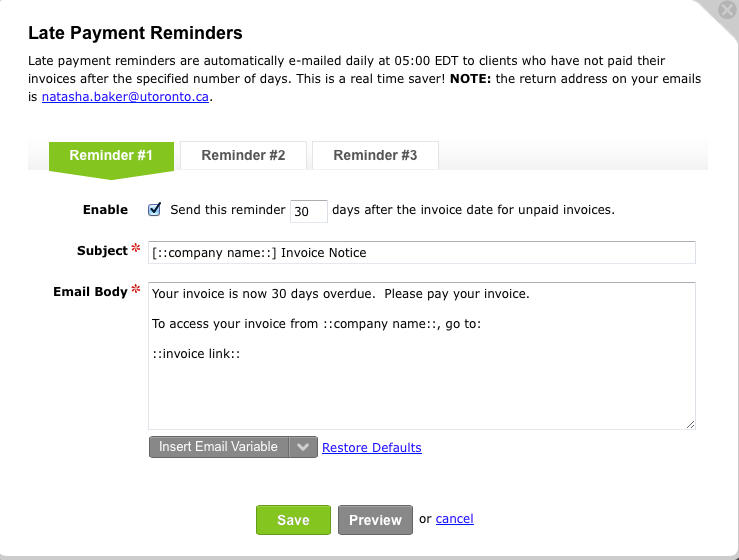Click the Email Body field label
The height and width of the screenshot is (560, 739).
click(90, 292)
